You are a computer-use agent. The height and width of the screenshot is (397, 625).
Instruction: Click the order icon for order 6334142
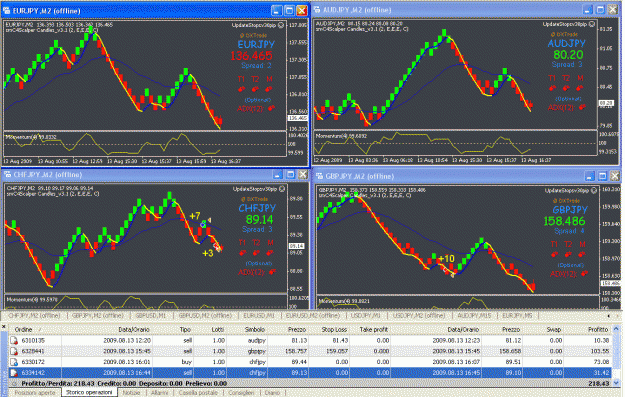(14, 373)
